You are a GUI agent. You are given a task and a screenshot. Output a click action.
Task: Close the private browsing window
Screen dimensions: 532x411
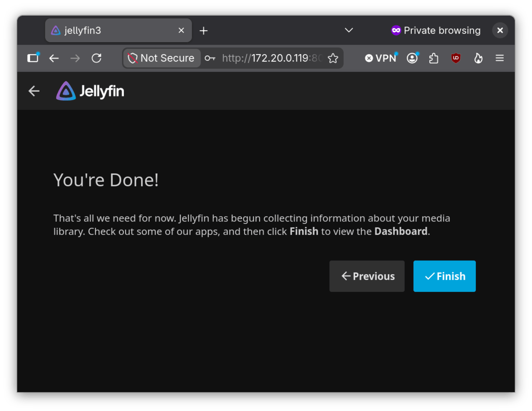pyautogui.click(x=500, y=30)
